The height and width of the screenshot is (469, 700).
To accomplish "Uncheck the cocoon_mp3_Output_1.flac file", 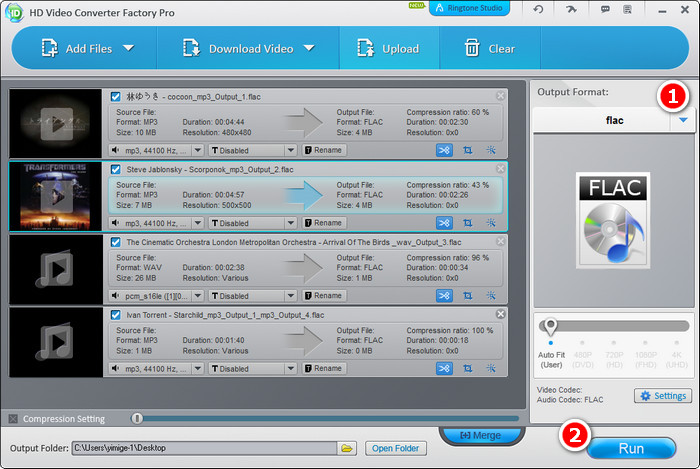I will [116, 96].
